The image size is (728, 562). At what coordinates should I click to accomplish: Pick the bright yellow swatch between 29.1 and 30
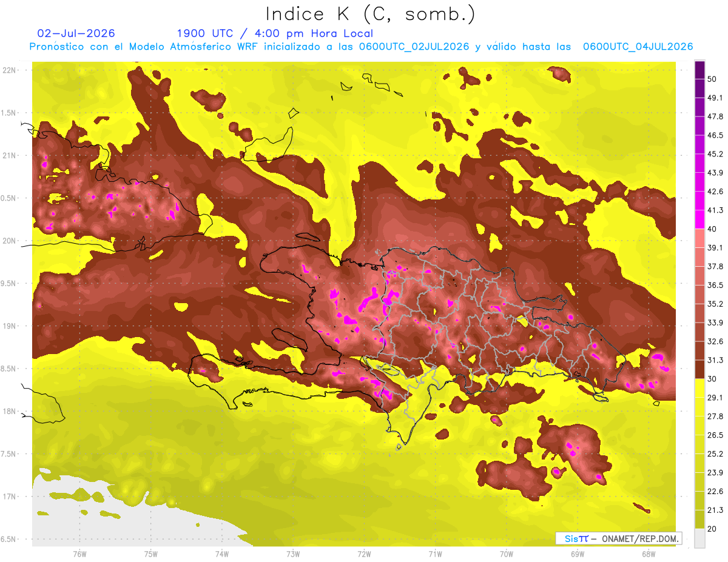(x=699, y=389)
